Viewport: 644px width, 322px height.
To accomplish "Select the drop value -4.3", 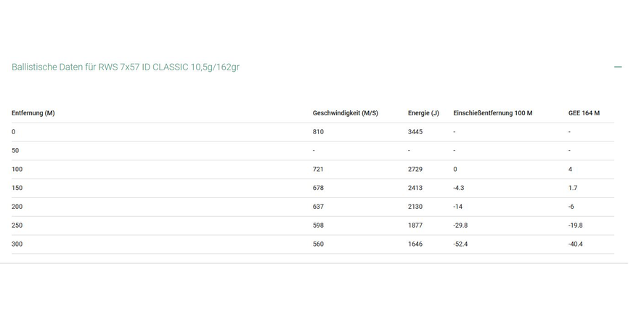I will pos(460,188).
